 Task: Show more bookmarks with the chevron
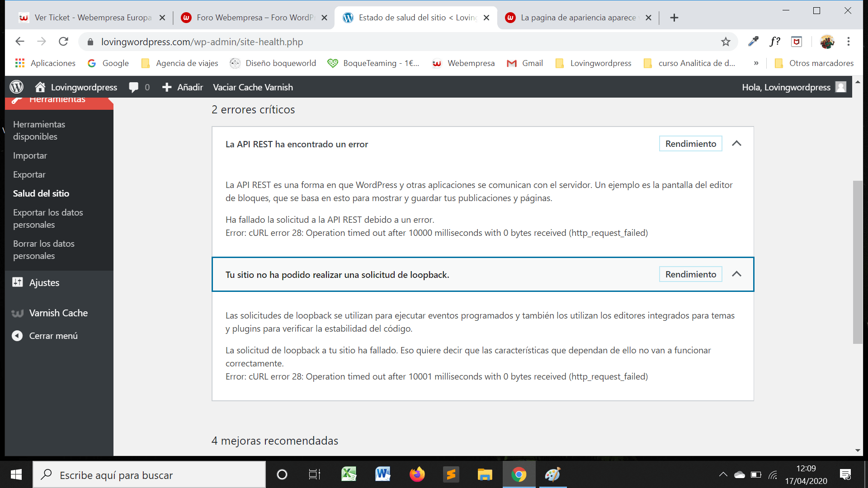756,63
